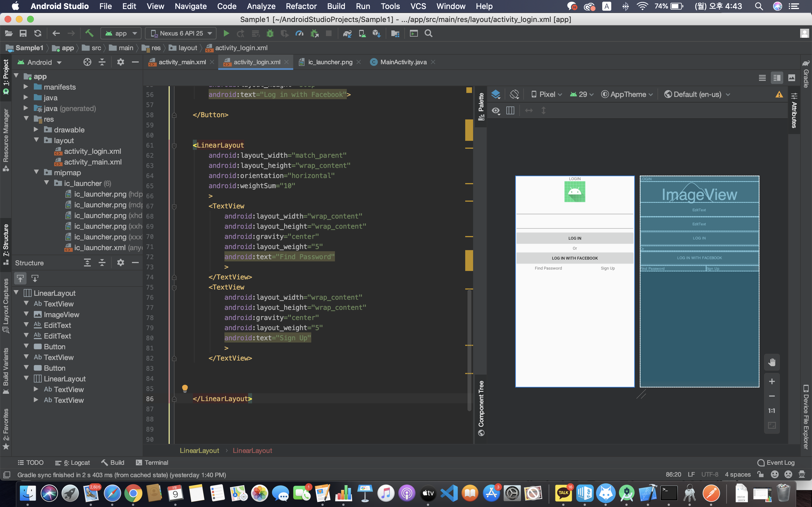Screen dimensions: 812x507
Task: Click the design surface layers icon
Action: (x=496, y=95)
